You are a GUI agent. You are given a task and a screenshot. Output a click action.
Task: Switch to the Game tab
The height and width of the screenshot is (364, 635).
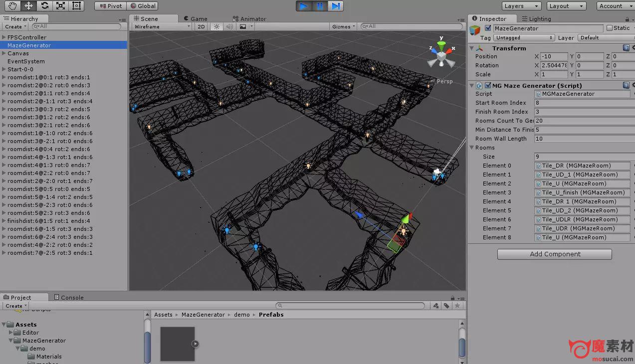tap(195, 19)
